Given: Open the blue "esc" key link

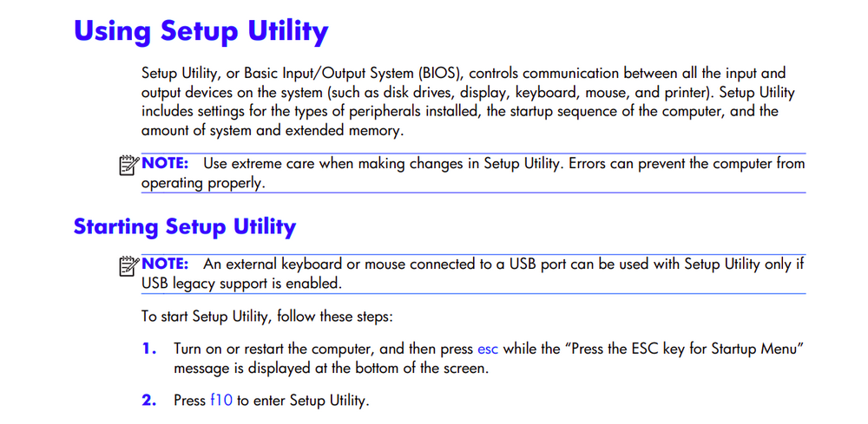Looking at the screenshot, I should tap(488, 349).
